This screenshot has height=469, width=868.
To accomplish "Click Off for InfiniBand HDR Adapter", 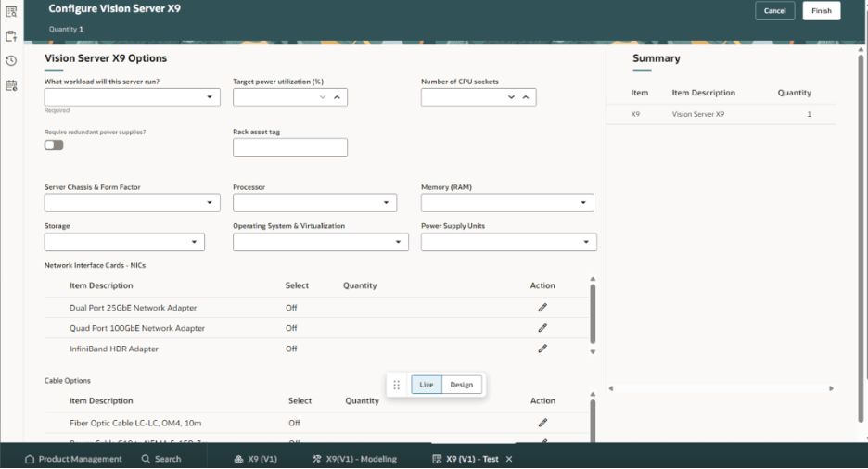I will (x=291, y=349).
